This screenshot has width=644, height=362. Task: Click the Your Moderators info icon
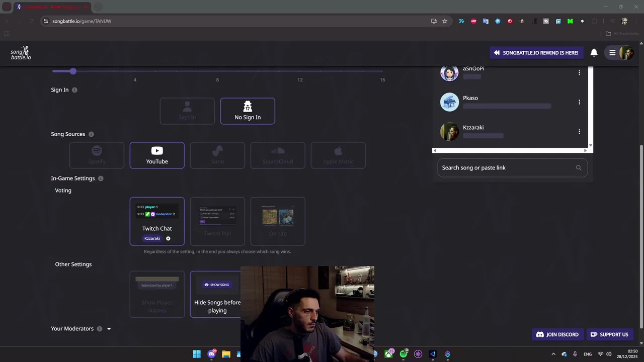click(x=99, y=329)
